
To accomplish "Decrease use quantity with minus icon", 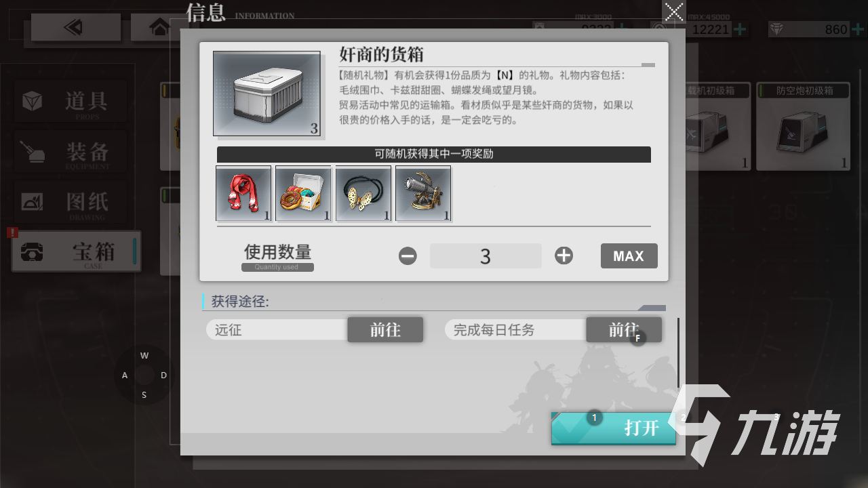I will [x=408, y=256].
